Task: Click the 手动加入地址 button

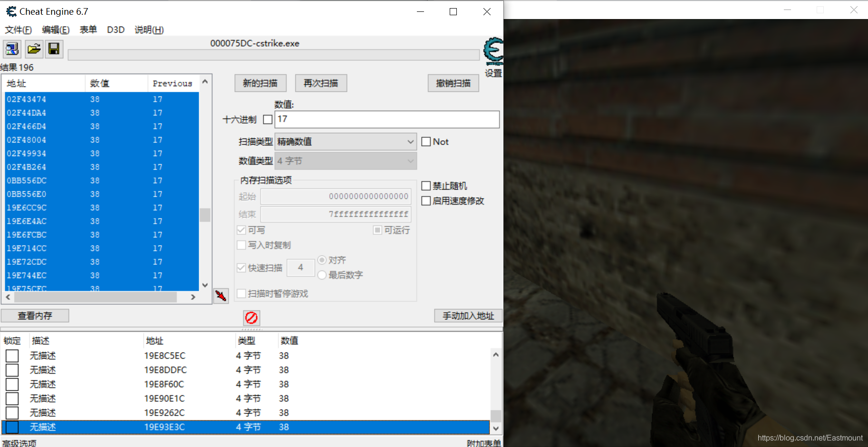Action: point(468,316)
